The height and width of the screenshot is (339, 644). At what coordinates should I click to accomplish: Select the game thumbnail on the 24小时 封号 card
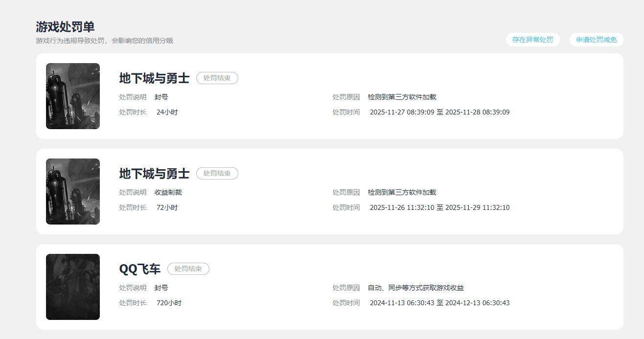[73, 96]
